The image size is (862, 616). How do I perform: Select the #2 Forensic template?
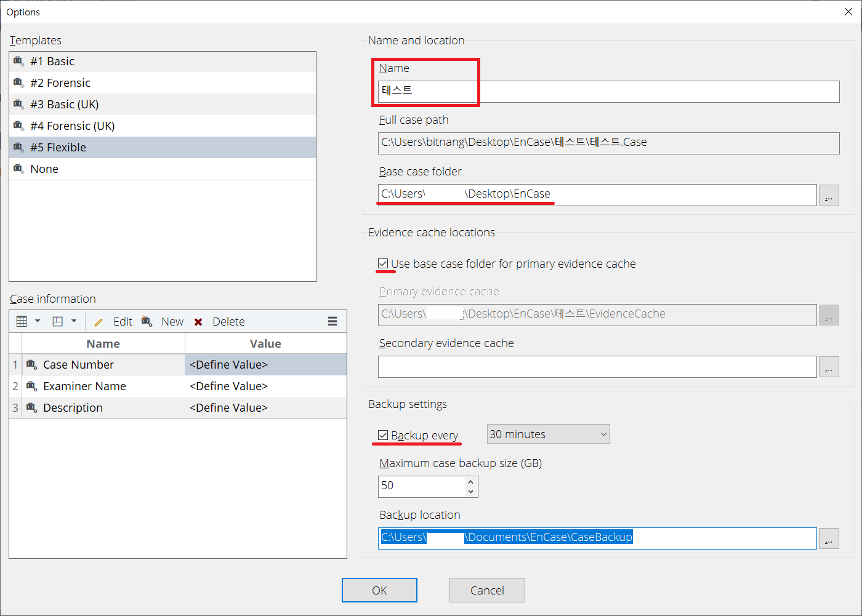[60, 83]
